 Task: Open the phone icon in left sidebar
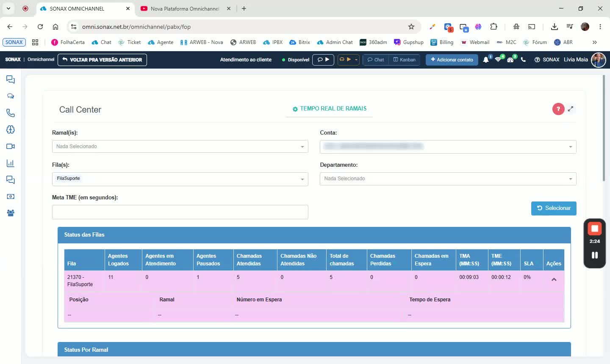pos(11,113)
